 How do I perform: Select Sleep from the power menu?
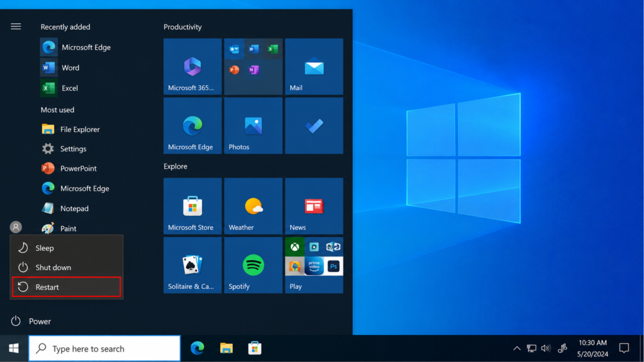[x=67, y=248]
